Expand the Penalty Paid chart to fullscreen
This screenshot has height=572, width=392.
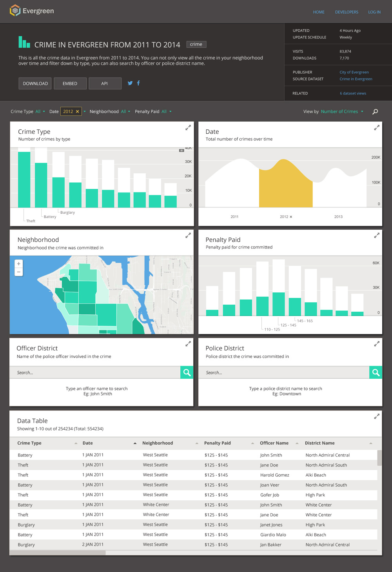377,235
